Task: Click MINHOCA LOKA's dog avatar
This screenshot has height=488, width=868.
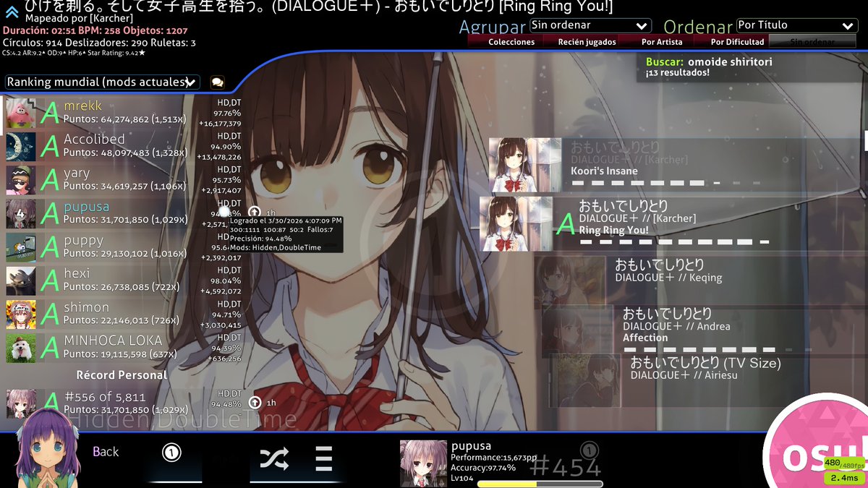Action: point(21,348)
